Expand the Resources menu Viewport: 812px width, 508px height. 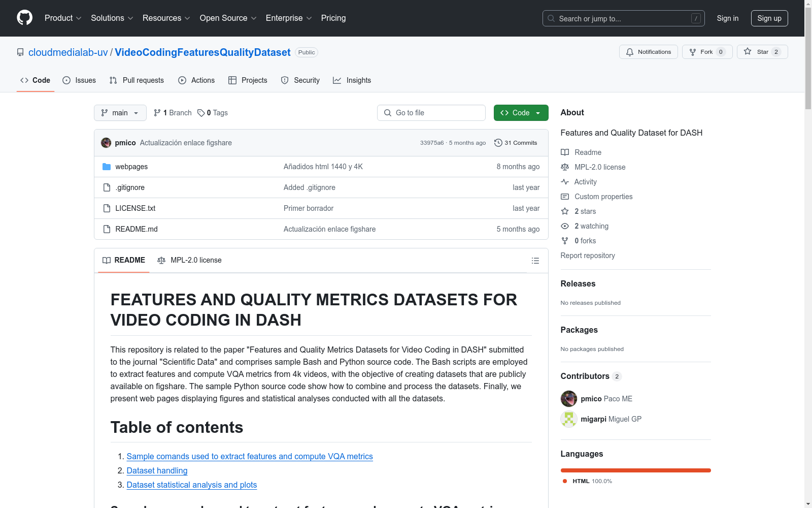point(166,18)
